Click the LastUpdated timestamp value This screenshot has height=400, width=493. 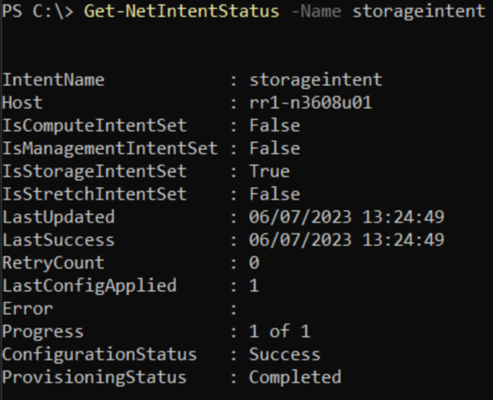[x=347, y=217]
